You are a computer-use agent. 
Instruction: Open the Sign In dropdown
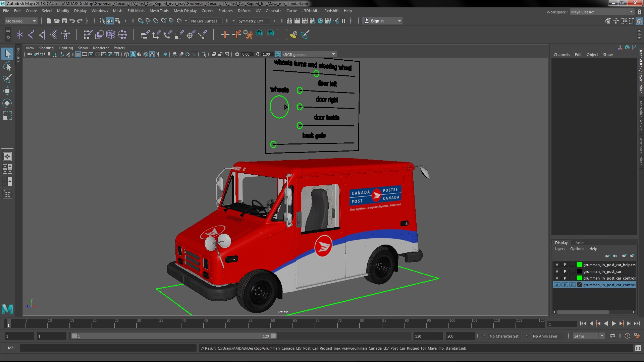click(382, 21)
